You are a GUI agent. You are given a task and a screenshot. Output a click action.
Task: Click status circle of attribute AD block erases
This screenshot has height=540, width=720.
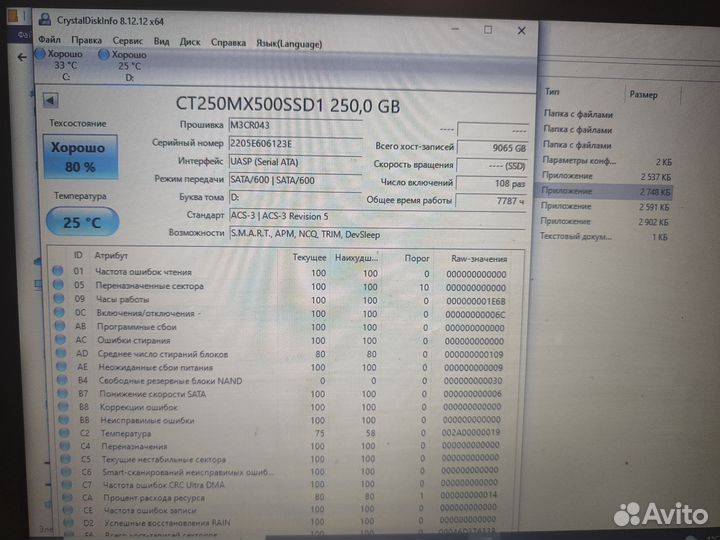click(61, 354)
